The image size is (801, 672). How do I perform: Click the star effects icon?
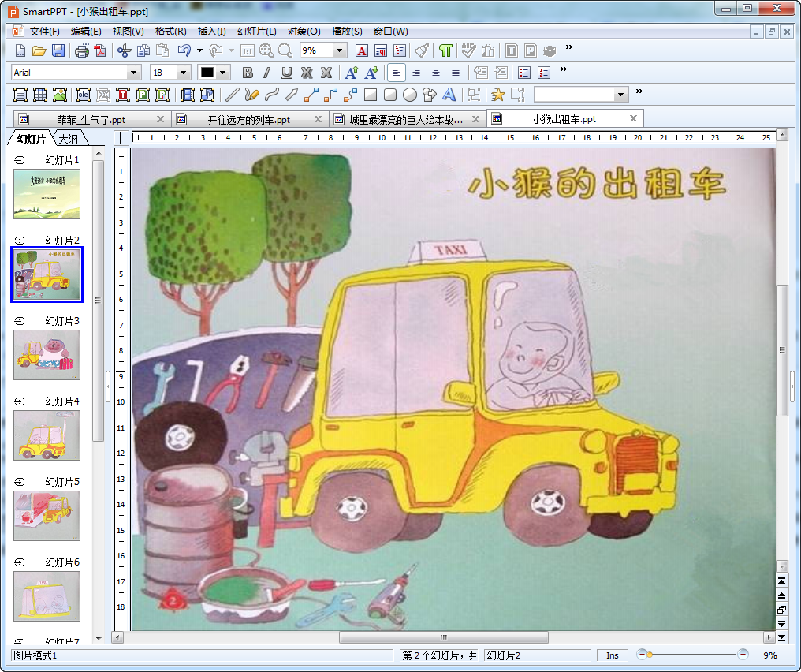[497, 95]
